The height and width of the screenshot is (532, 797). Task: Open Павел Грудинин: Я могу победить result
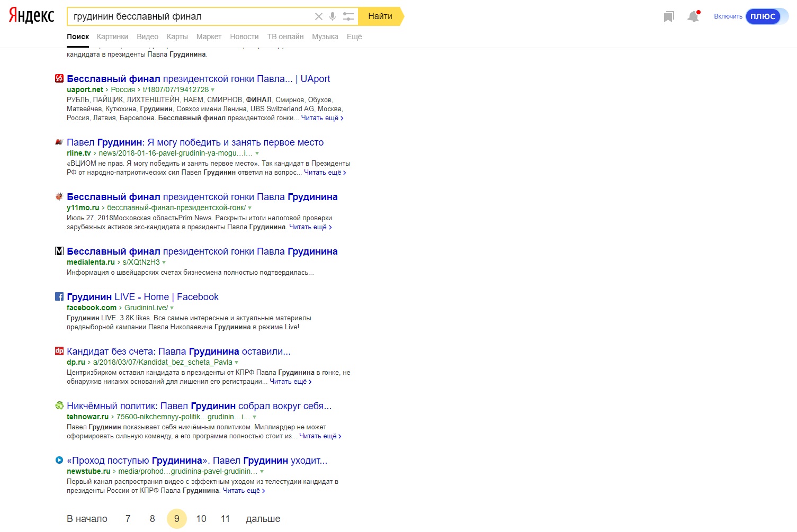click(195, 142)
